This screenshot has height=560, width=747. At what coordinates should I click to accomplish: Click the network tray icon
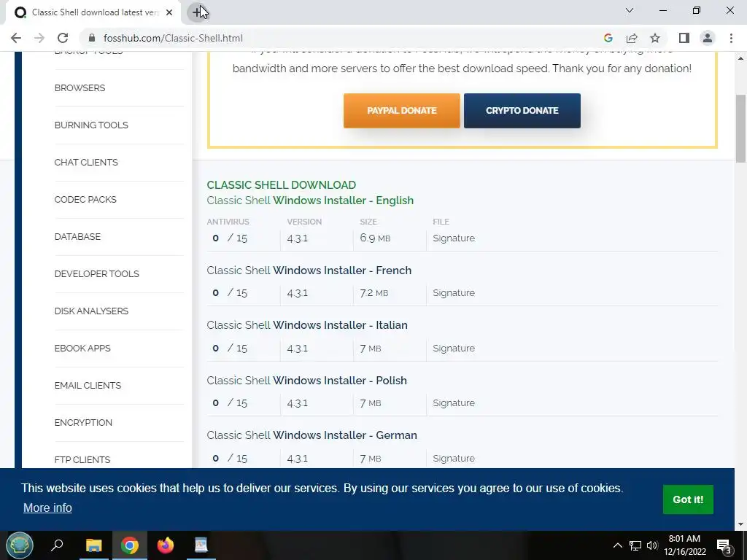click(635, 545)
